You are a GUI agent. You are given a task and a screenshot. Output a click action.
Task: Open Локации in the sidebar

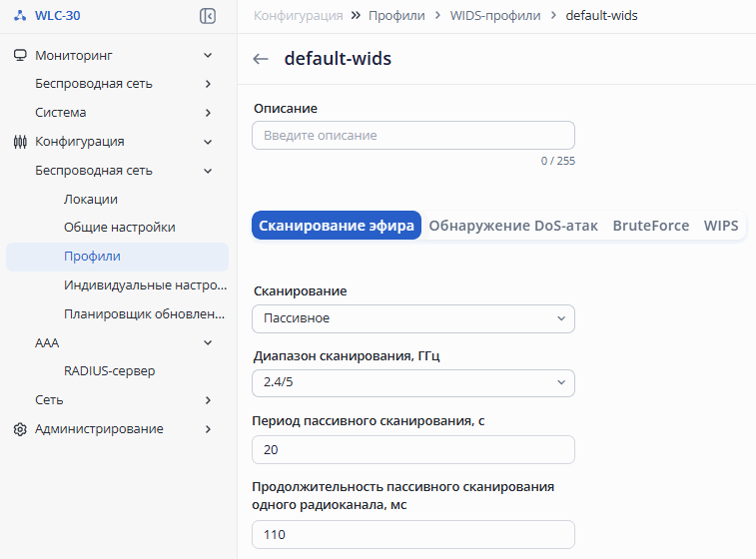coord(91,199)
